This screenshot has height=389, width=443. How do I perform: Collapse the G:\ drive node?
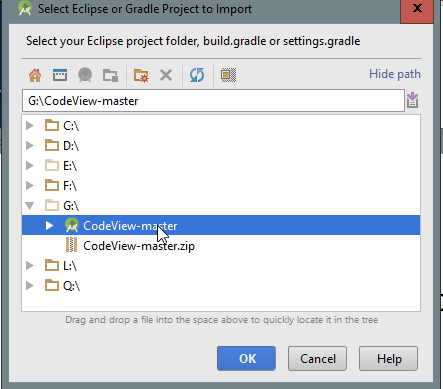(30, 206)
